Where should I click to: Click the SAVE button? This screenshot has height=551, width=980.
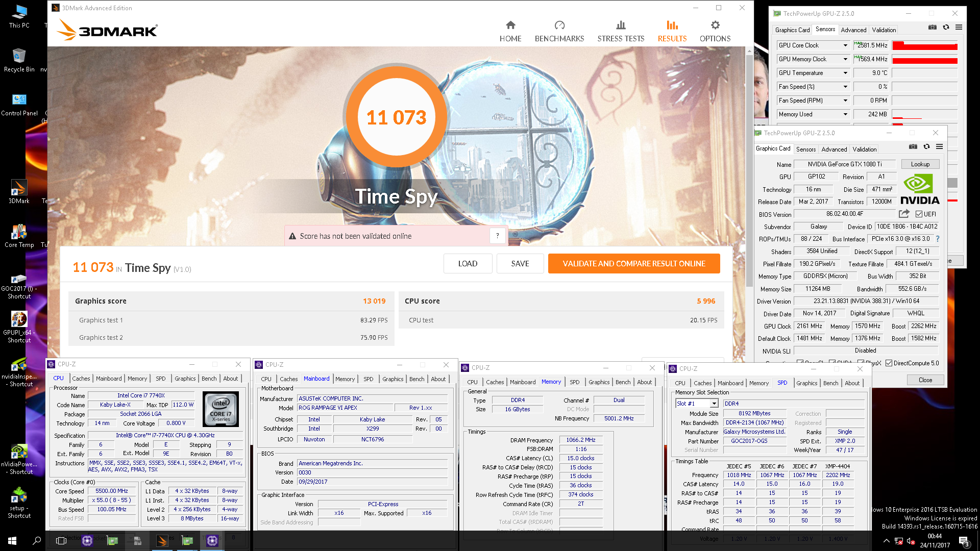pyautogui.click(x=520, y=264)
